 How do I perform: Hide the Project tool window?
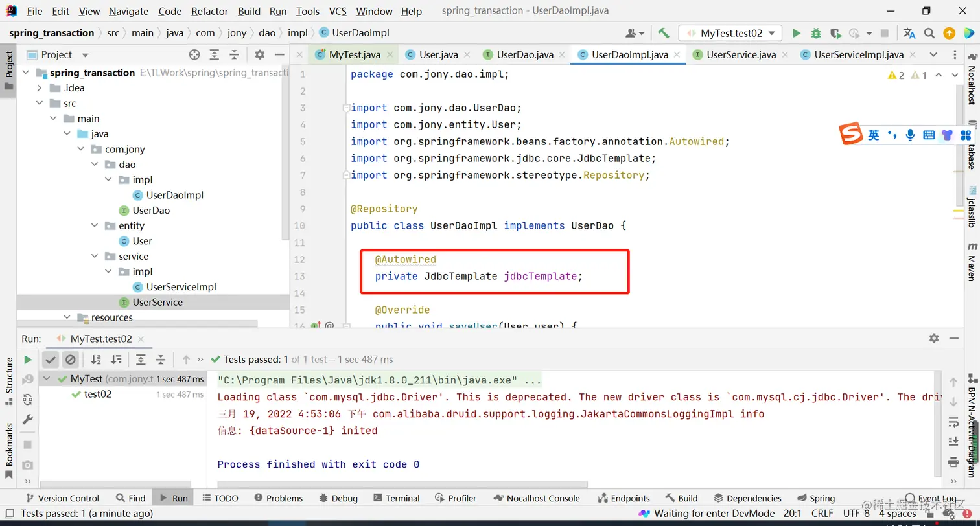tap(279, 55)
